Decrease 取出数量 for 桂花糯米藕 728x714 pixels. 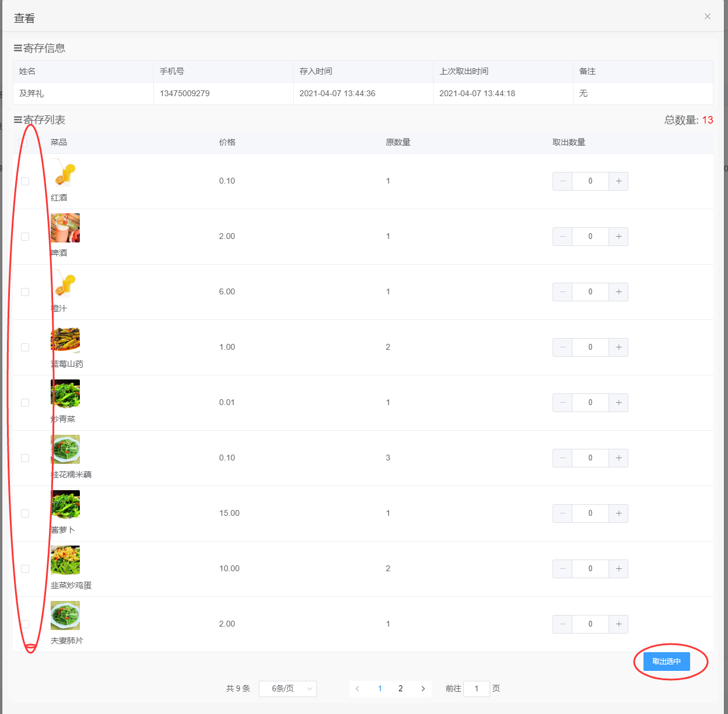coord(562,458)
